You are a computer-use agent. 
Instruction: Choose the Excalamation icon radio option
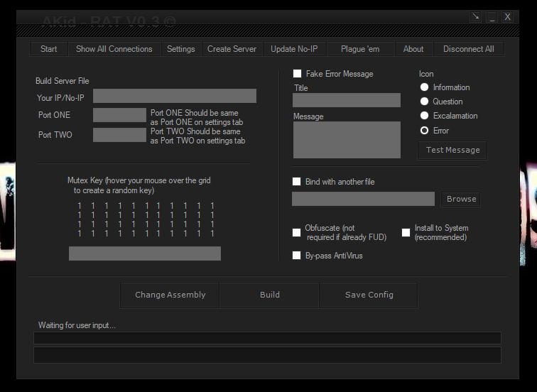[x=424, y=116]
